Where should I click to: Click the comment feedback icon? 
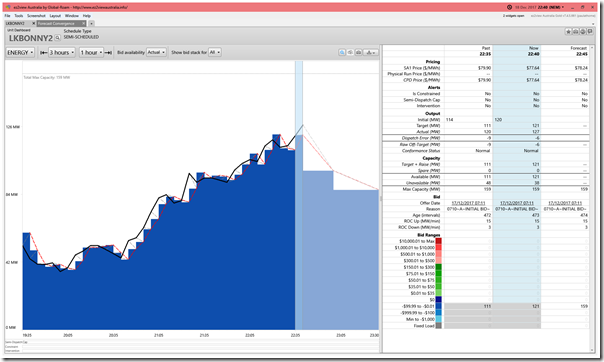pos(590,32)
